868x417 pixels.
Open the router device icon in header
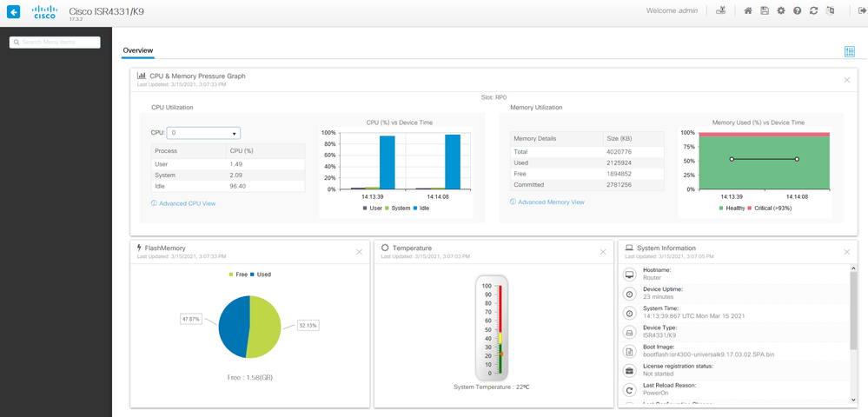(x=721, y=10)
